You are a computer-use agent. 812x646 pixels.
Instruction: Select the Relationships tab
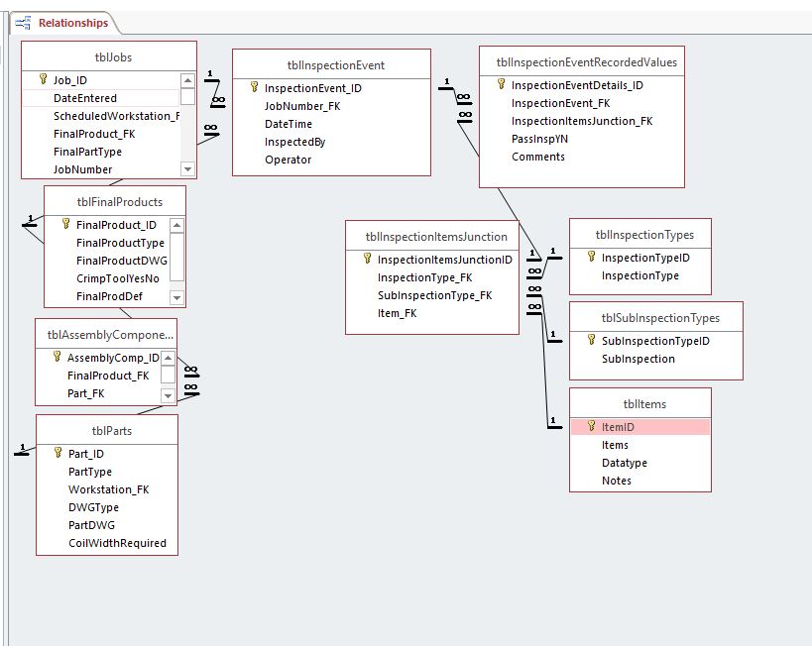pos(64,23)
